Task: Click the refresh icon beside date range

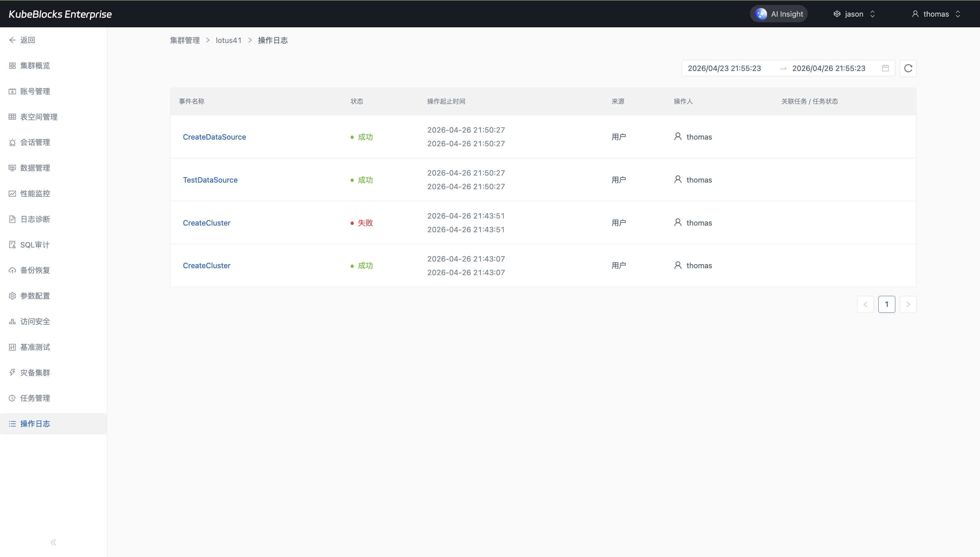Action: (x=908, y=69)
